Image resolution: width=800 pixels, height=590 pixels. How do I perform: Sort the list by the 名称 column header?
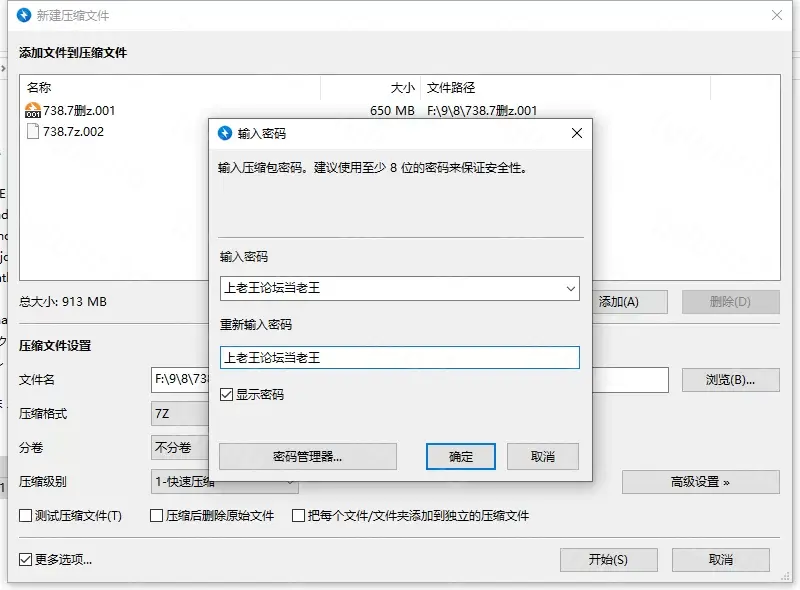[170, 88]
